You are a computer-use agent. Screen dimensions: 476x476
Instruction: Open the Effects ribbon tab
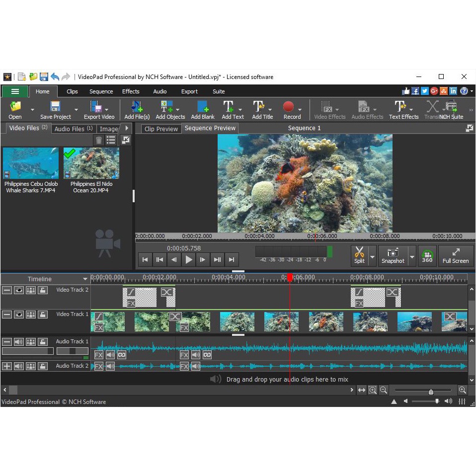tap(131, 91)
